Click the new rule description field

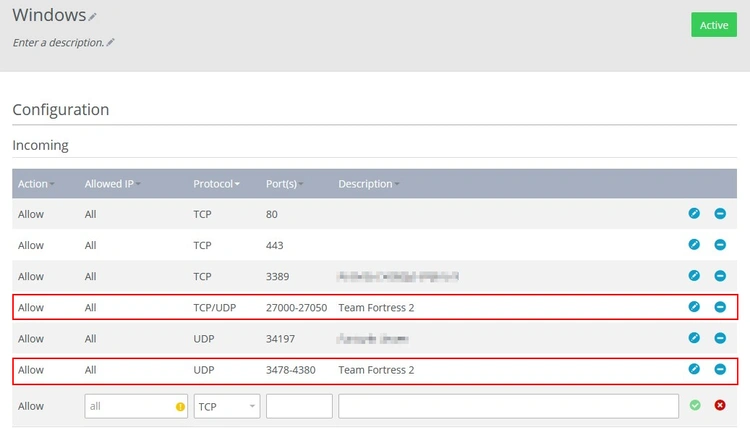click(509, 406)
